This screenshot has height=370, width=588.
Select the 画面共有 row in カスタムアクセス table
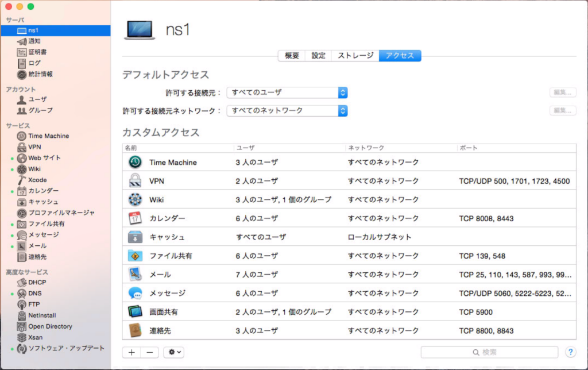pos(349,312)
